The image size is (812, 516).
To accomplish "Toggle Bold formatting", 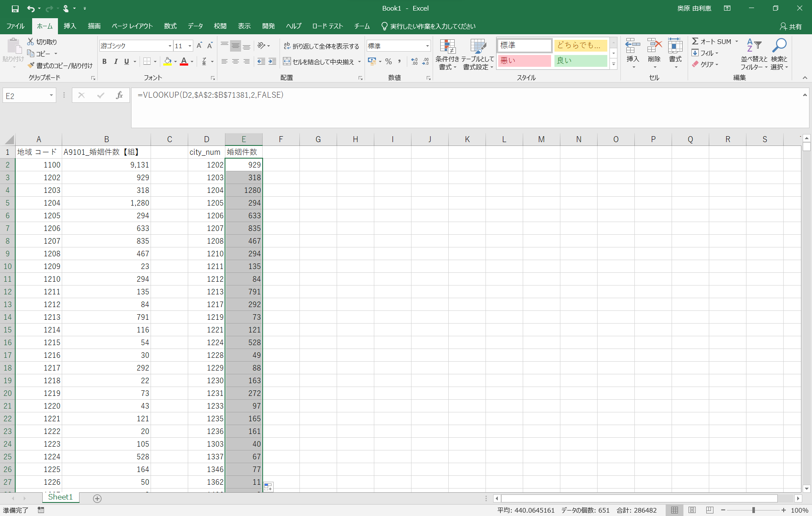I will 104,62.
